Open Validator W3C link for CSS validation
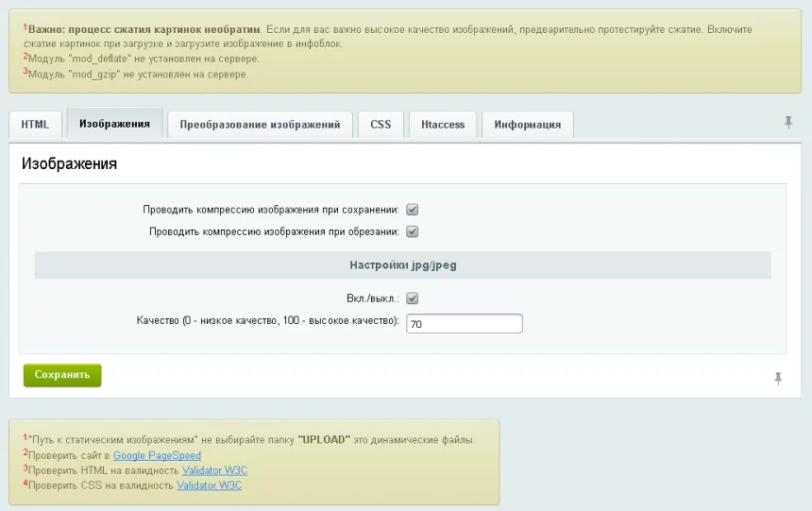This screenshot has width=812, height=511. point(210,485)
